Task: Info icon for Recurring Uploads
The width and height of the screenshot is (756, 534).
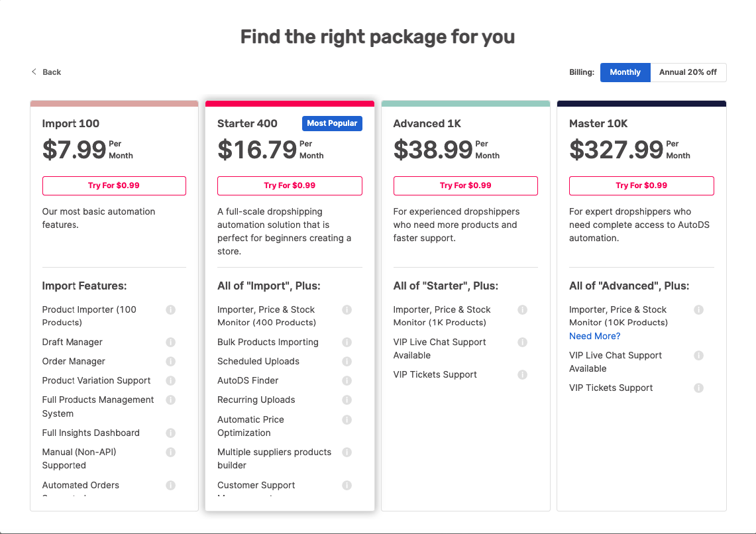Action: tap(347, 400)
